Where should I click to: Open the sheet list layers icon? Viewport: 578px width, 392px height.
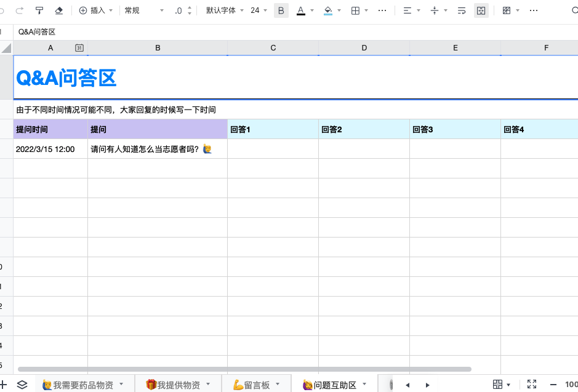tap(22, 385)
